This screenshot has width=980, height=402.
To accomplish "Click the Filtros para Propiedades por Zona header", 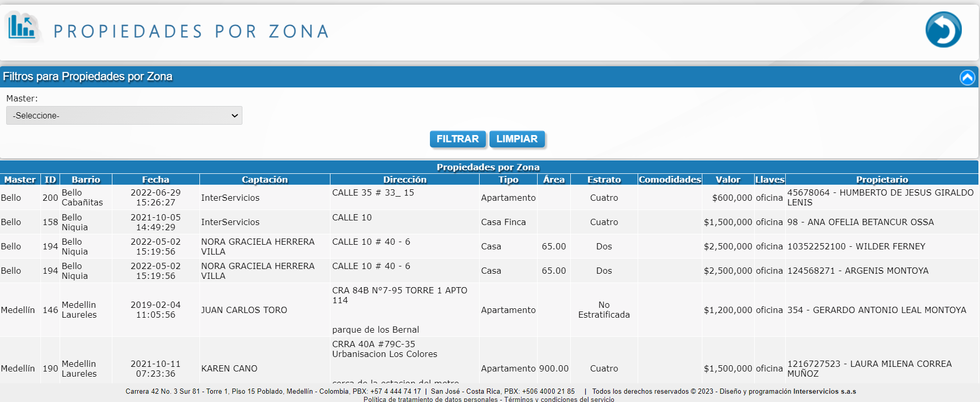I will click(88, 77).
